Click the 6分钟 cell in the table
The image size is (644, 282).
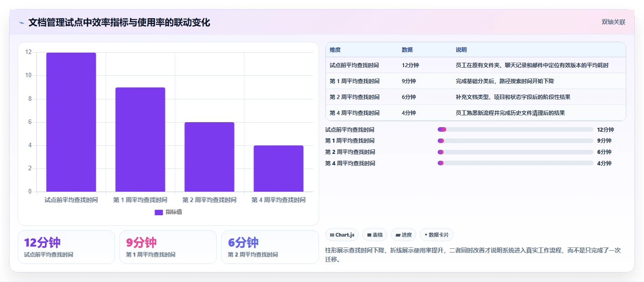[x=409, y=97]
